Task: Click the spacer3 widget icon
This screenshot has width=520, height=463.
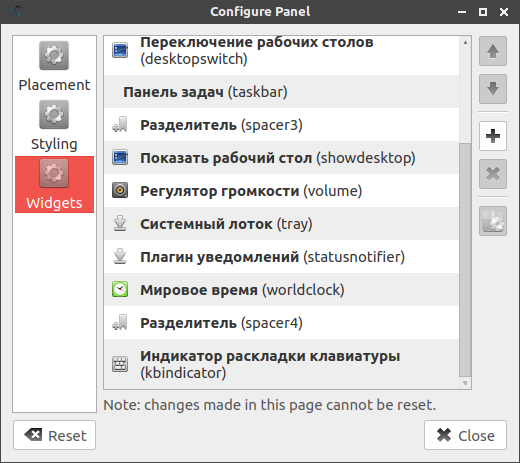Action: point(120,125)
